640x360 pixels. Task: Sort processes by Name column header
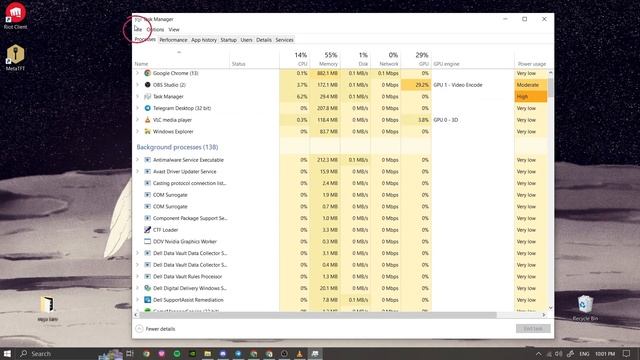[182, 59]
